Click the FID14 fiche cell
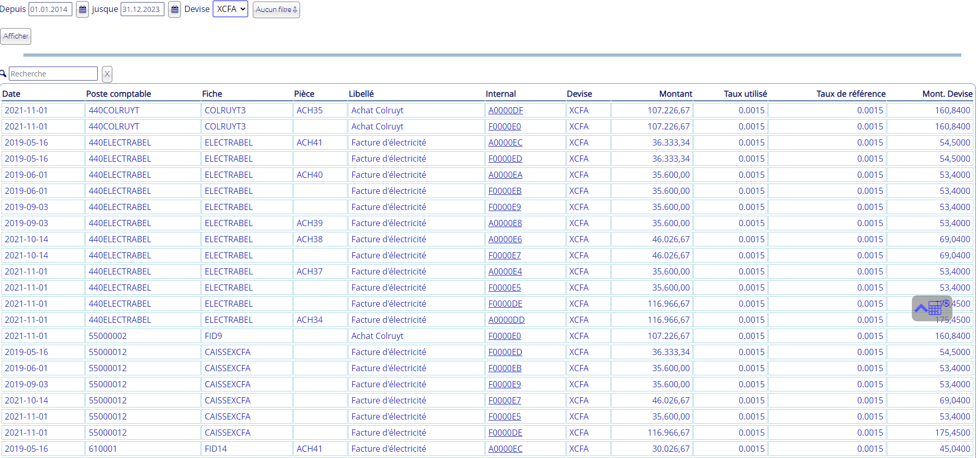980x458 pixels. [247, 449]
